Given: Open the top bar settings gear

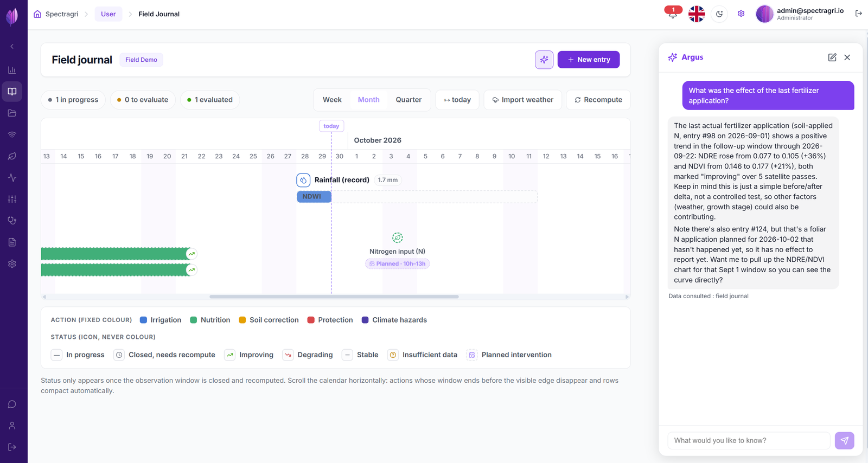Looking at the screenshot, I should click(x=741, y=14).
